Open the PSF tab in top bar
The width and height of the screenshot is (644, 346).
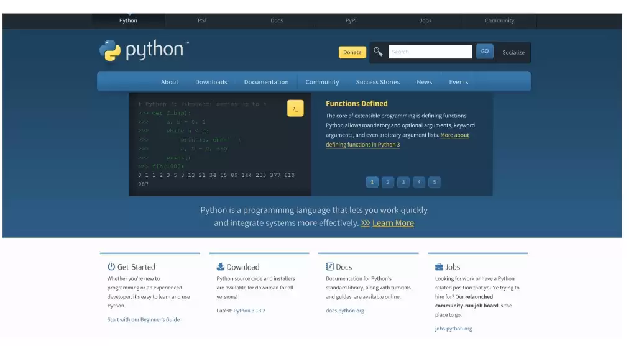point(203,20)
